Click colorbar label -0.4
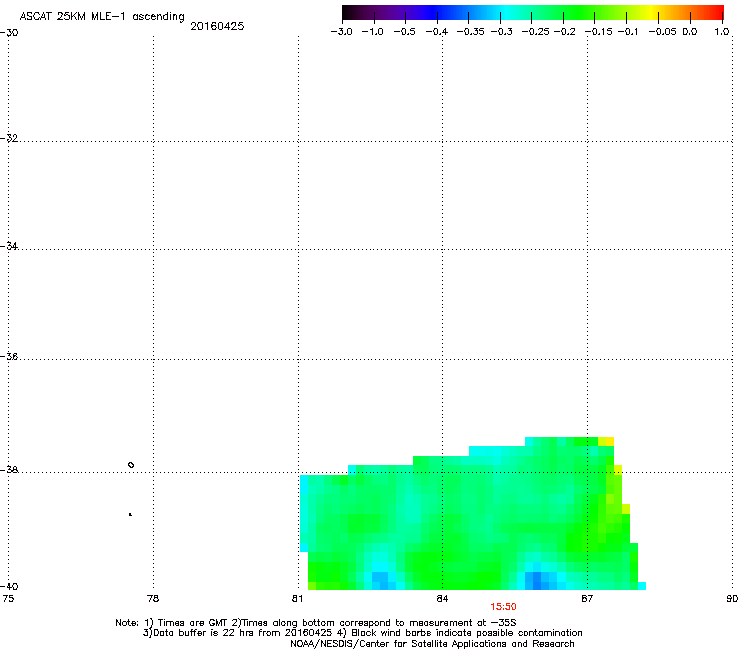The width and height of the screenshot is (740, 650). 437,32
